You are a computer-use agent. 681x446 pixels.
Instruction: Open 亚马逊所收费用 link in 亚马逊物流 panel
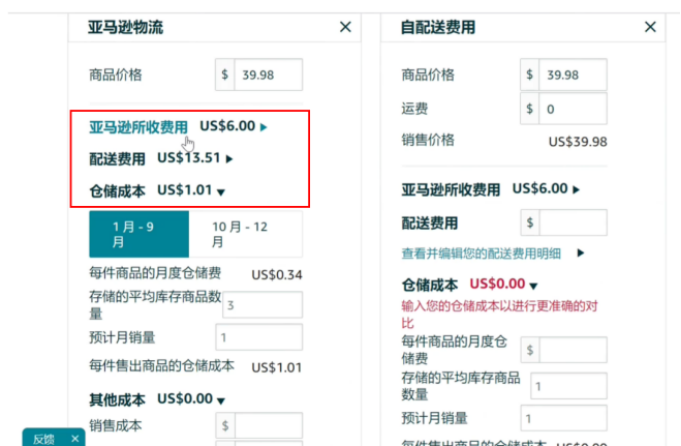(138, 127)
